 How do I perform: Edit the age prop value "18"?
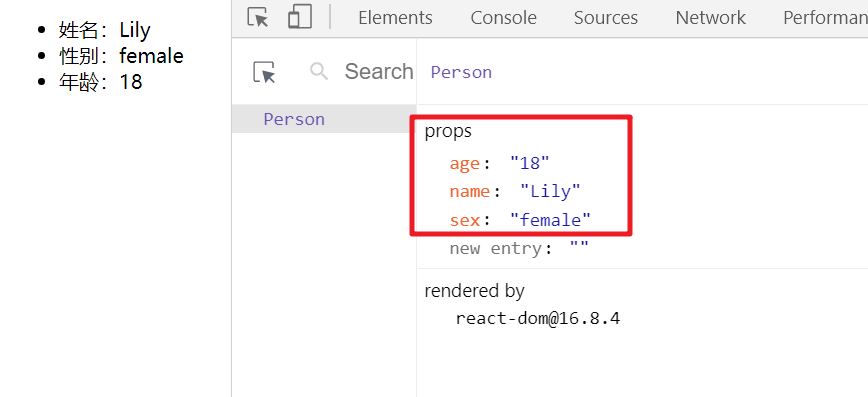pyautogui.click(x=530, y=163)
